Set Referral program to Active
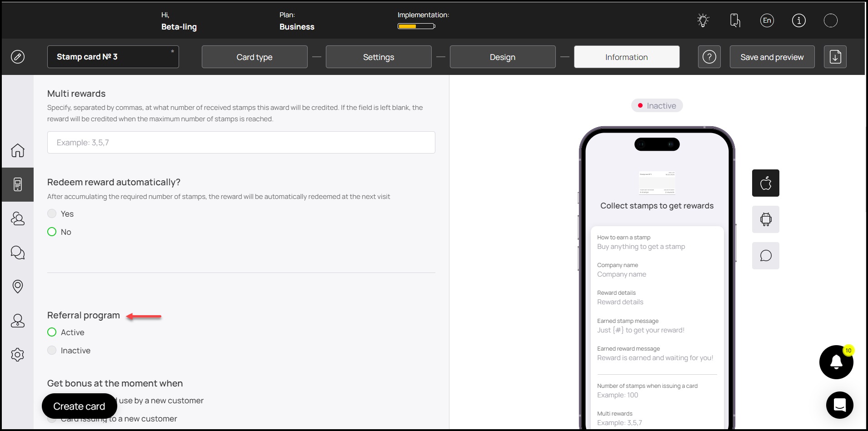868x431 pixels. tap(52, 332)
